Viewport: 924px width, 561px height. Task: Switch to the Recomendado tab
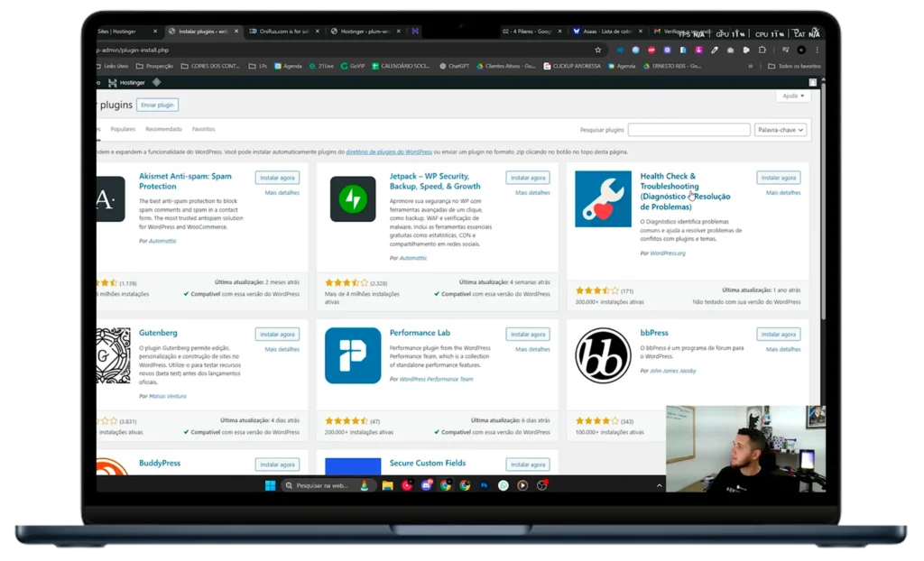pos(163,129)
